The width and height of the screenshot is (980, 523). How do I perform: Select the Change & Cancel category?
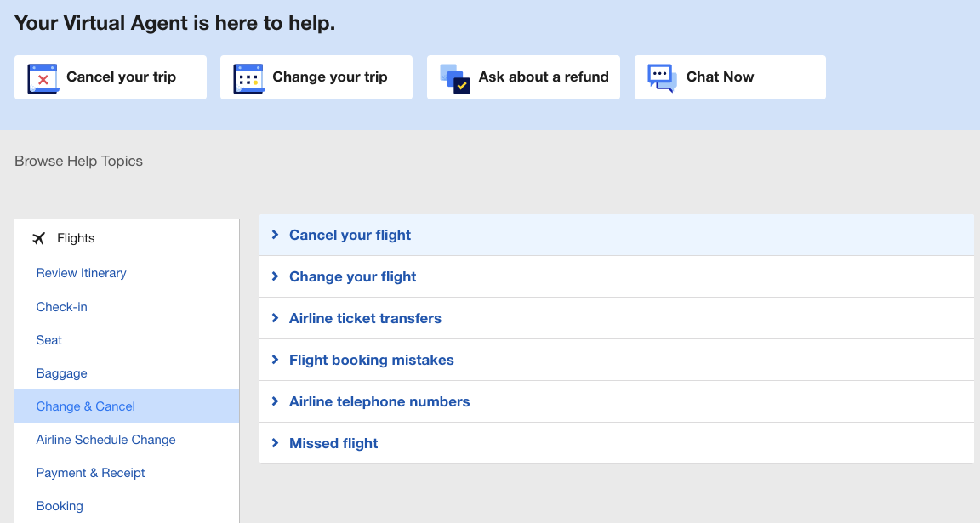(x=85, y=406)
